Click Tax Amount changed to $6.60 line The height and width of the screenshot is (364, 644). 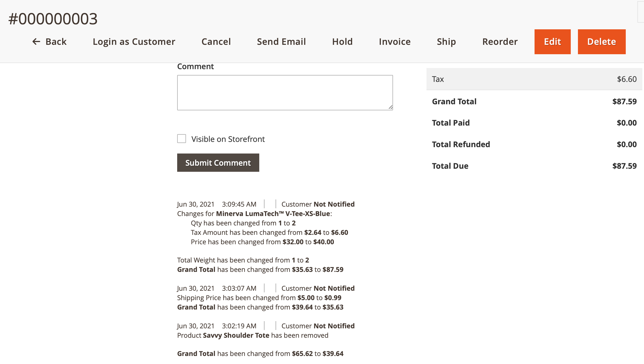tap(269, 232)
